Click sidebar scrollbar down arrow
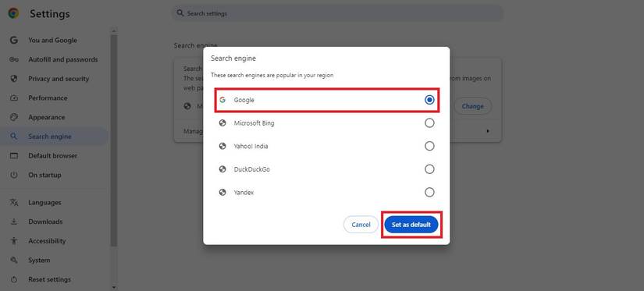 (x=114, y=287)
